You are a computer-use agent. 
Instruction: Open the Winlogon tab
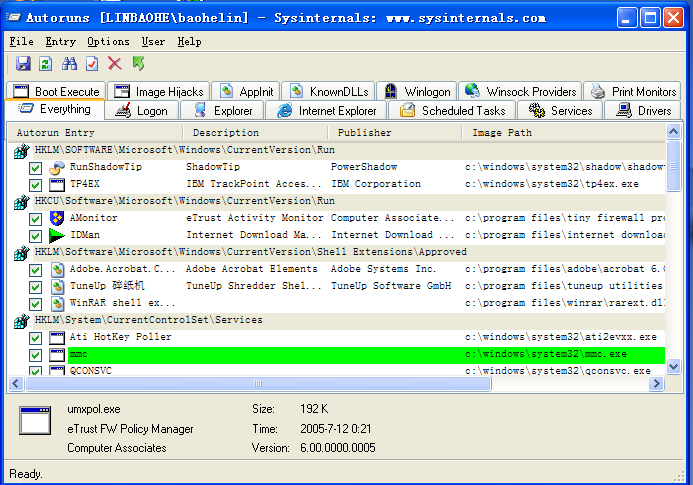pos(417,92)
